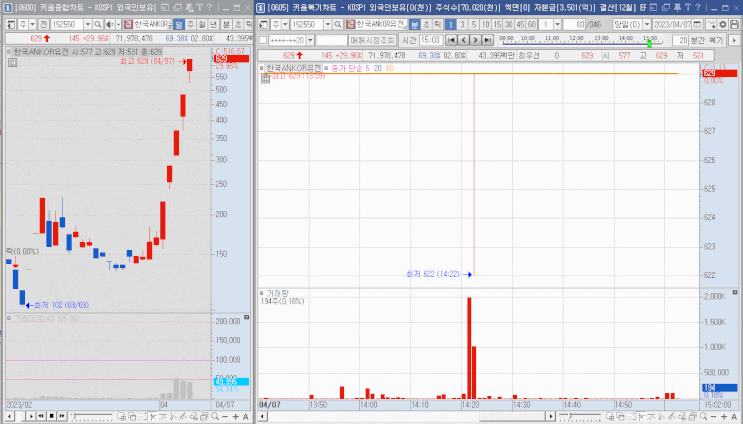The width and height of the screenshot is (743, 424).
Task: Click the save disk icon in the replay chart toolbar
Action: click(x=734, y=24)
